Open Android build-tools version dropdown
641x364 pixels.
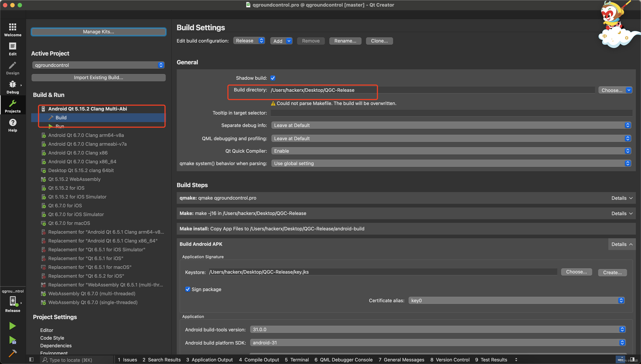(x=438, y=330)
